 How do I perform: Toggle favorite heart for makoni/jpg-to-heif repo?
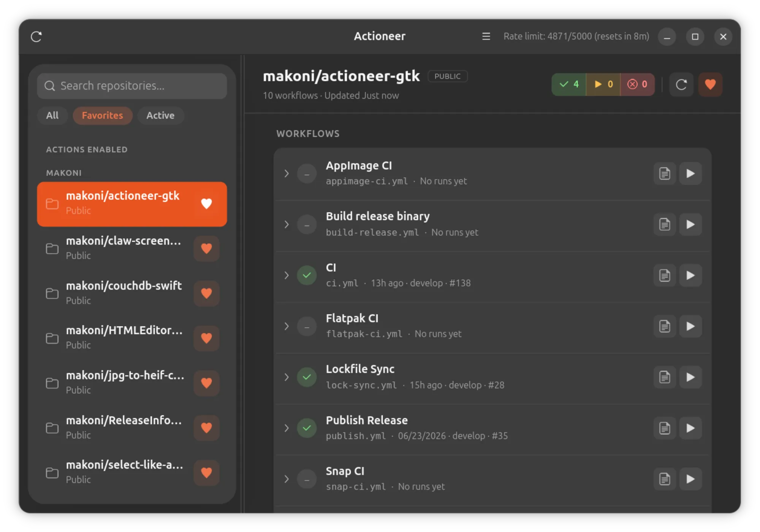(x=206, y=383)
